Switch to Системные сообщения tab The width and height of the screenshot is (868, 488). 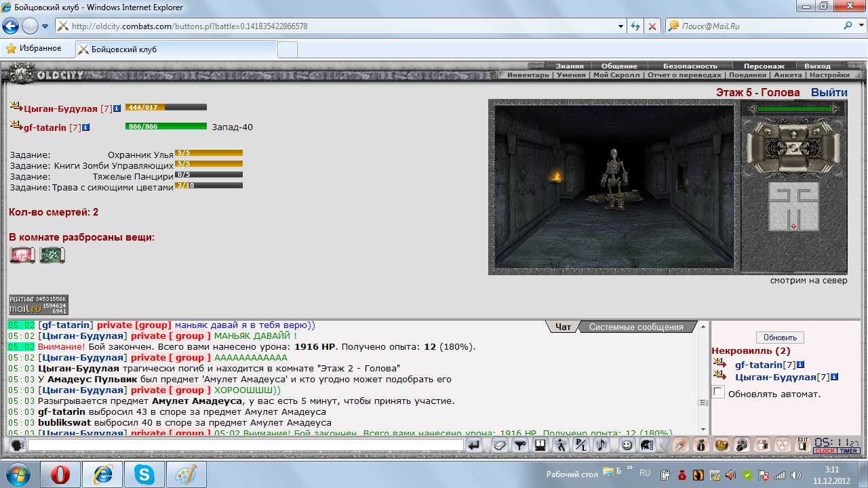point(636,327)
